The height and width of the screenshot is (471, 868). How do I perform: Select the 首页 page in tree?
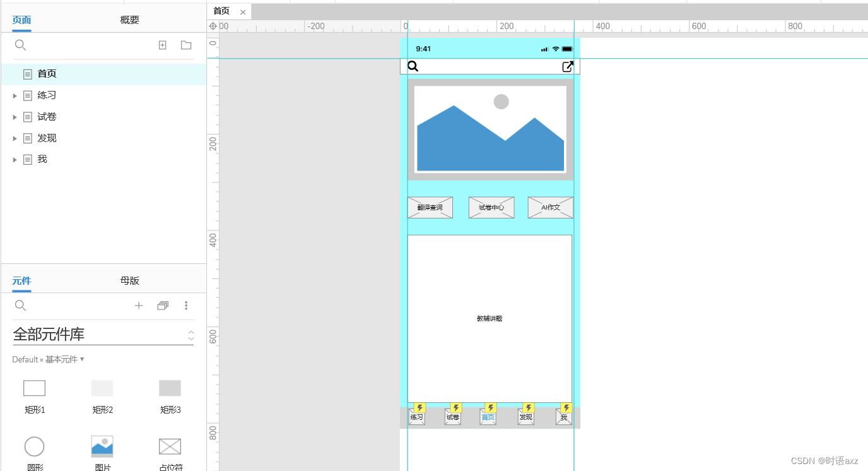coord(103,74)
